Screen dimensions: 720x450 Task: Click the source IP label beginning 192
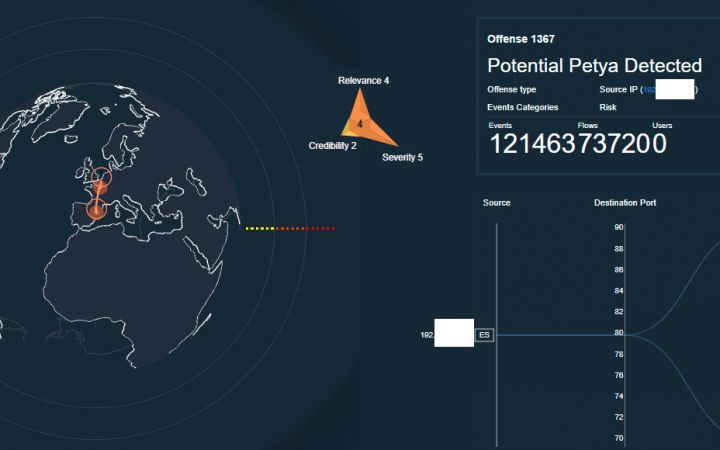pos(427,335)
